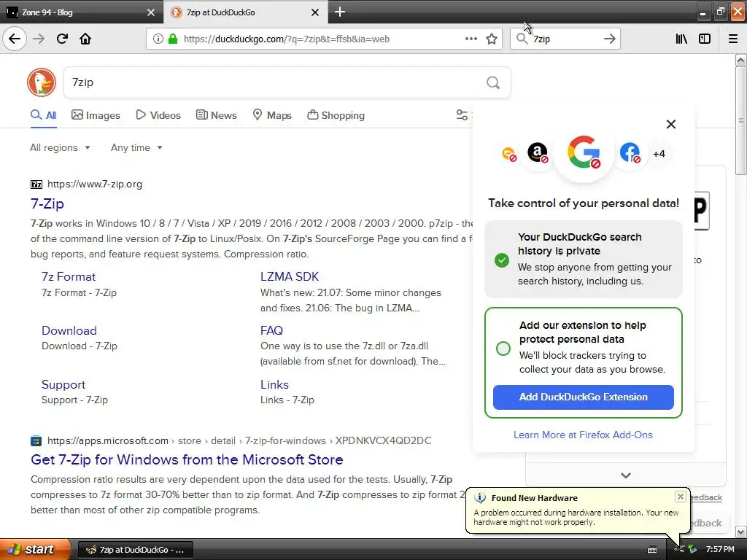
Task: Open the Maps results tab
Action: coord(272,115)
